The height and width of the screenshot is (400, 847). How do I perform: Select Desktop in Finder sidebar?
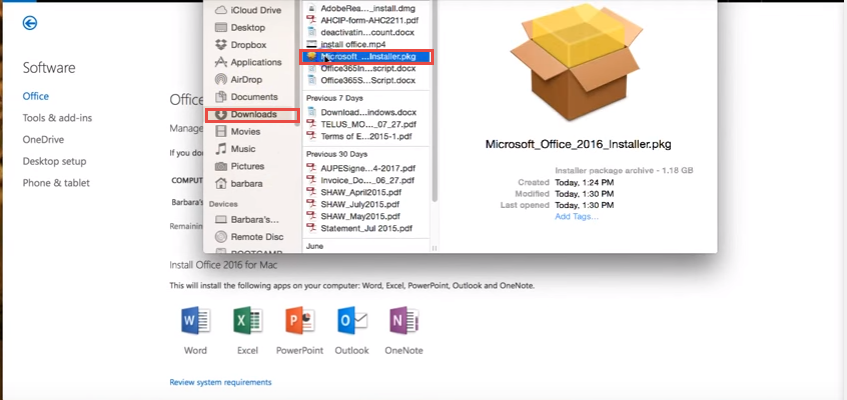(240, 28)
